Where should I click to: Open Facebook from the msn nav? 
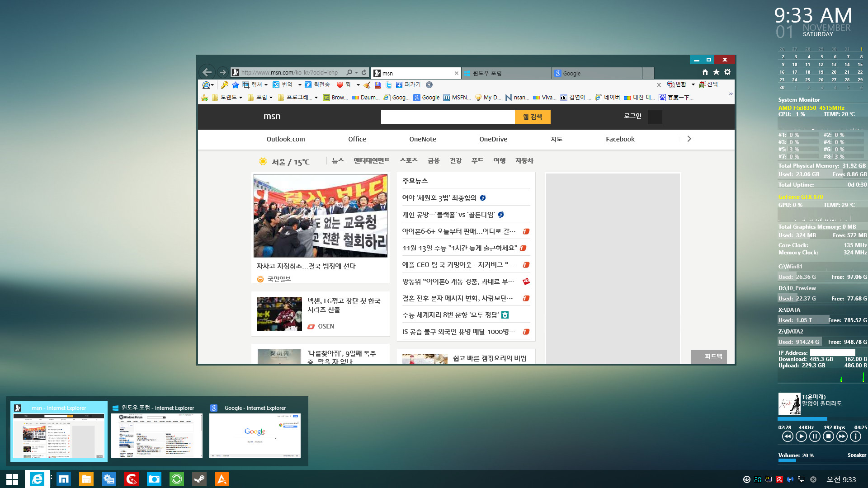620,139
